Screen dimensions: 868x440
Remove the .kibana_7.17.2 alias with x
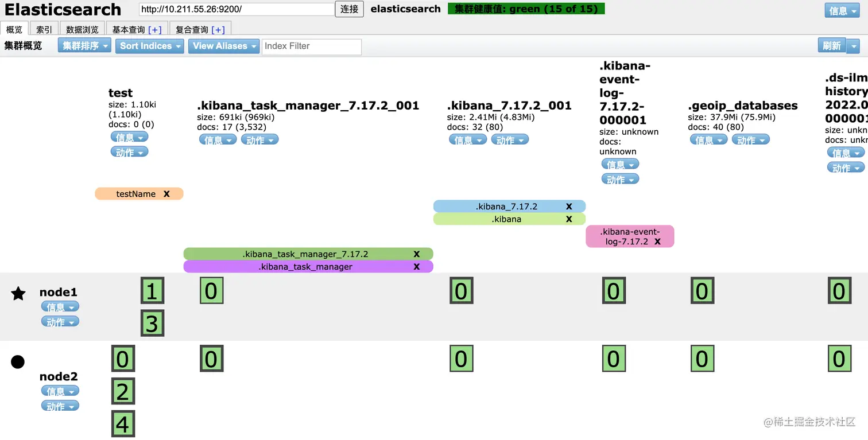[569, 207]
